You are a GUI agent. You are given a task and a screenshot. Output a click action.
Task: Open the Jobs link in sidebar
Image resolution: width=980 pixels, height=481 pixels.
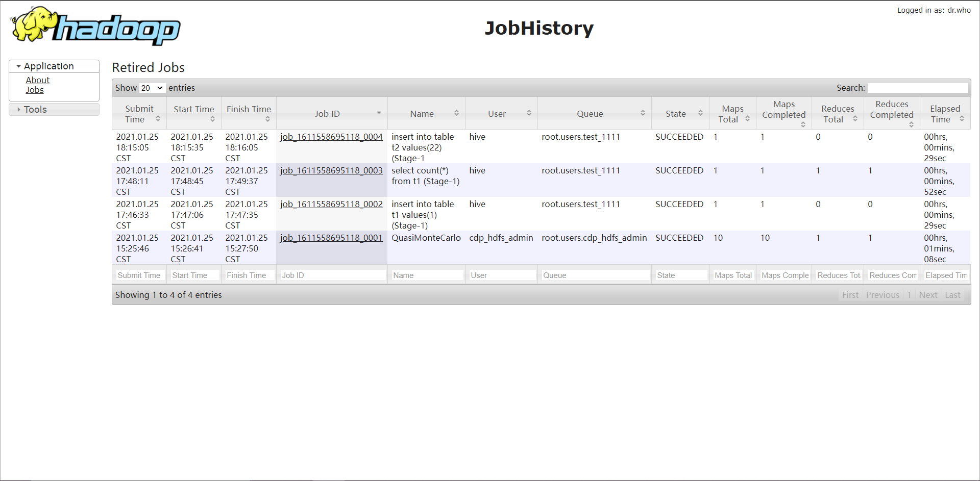click(x=35, y=90)
